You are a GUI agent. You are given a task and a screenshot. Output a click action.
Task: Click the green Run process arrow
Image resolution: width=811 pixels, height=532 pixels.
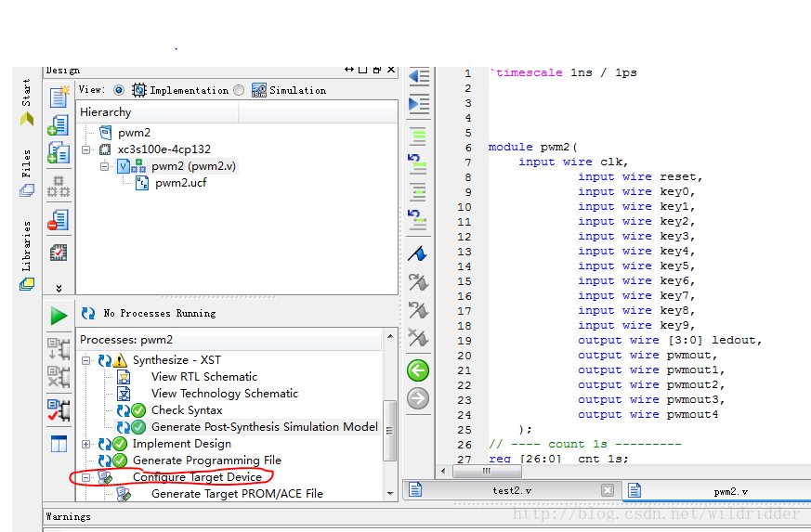[x=59, y=316]
